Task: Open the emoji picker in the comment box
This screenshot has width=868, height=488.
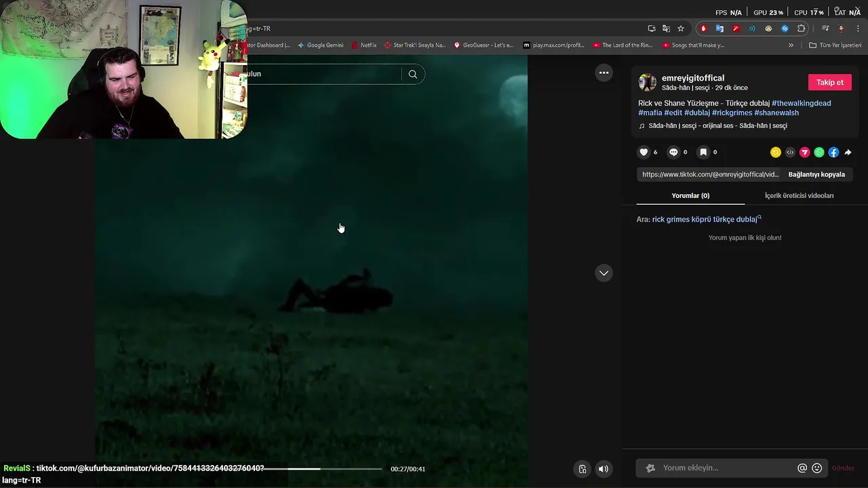Action: pyautogui.click(x=817, y=468)
